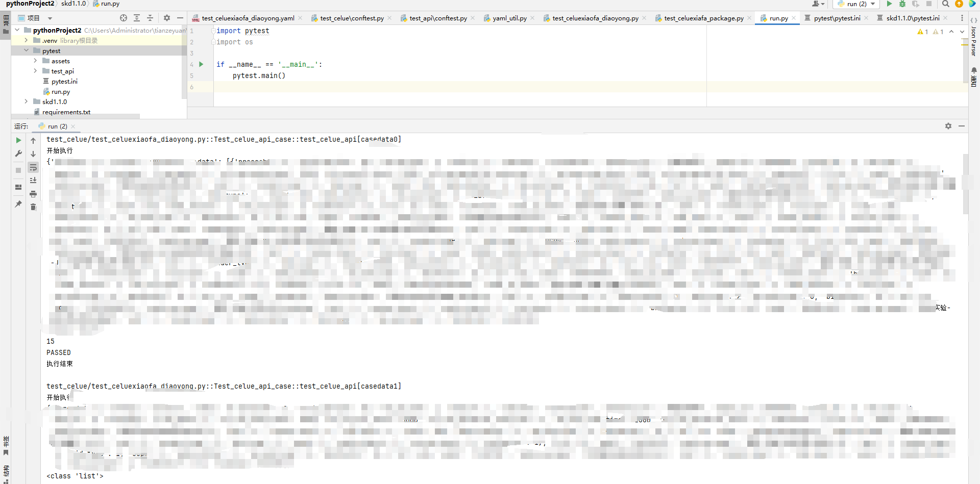The height and width of the screenshot is (484, 980).
Task: Open project panel settings gear
Action: click(x=167, y=18)
